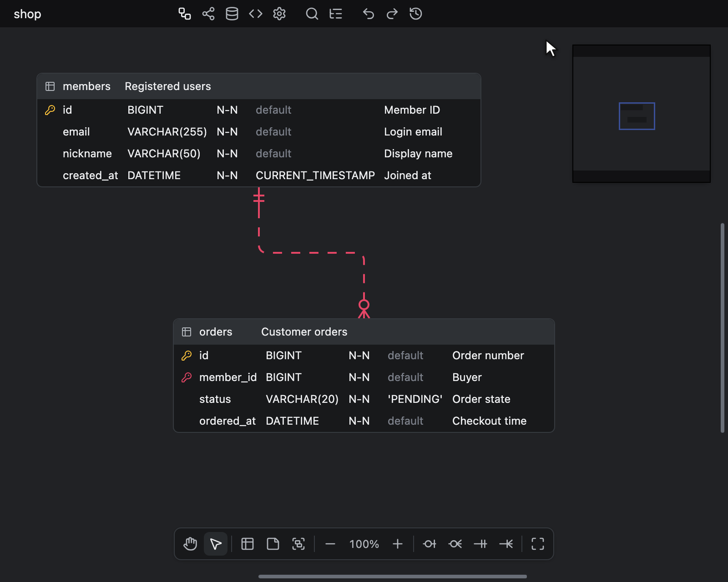The width and height of the screenshot is (728, 582).
Task: Add a new table from bottom toolbar
Action: pos(248,544)
